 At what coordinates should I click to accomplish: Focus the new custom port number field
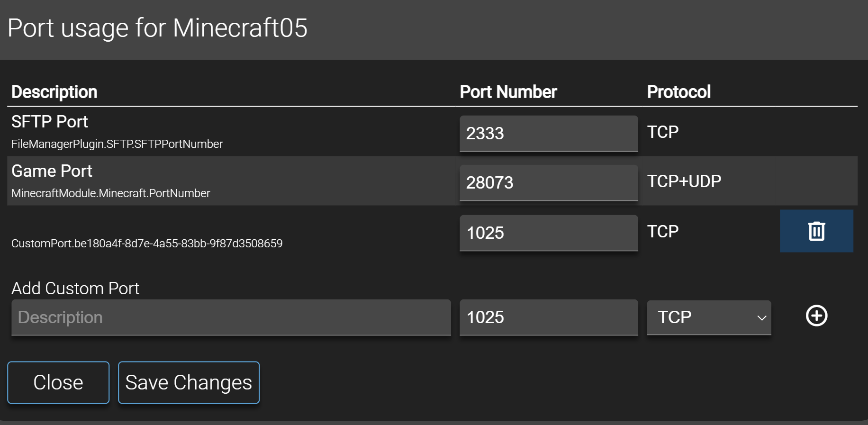[549, 317]
